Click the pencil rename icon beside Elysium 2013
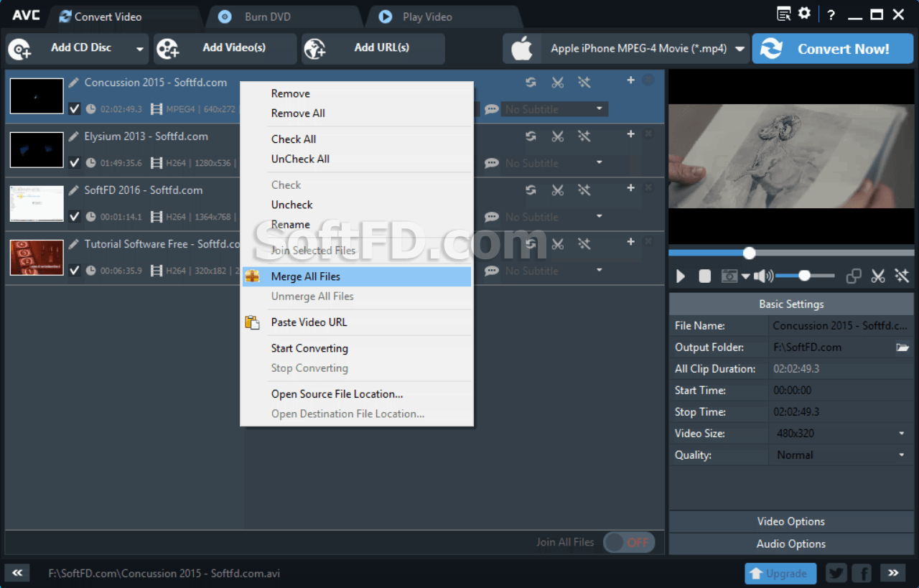The height and width of the screenshot is (588, 919). point(74,136)
